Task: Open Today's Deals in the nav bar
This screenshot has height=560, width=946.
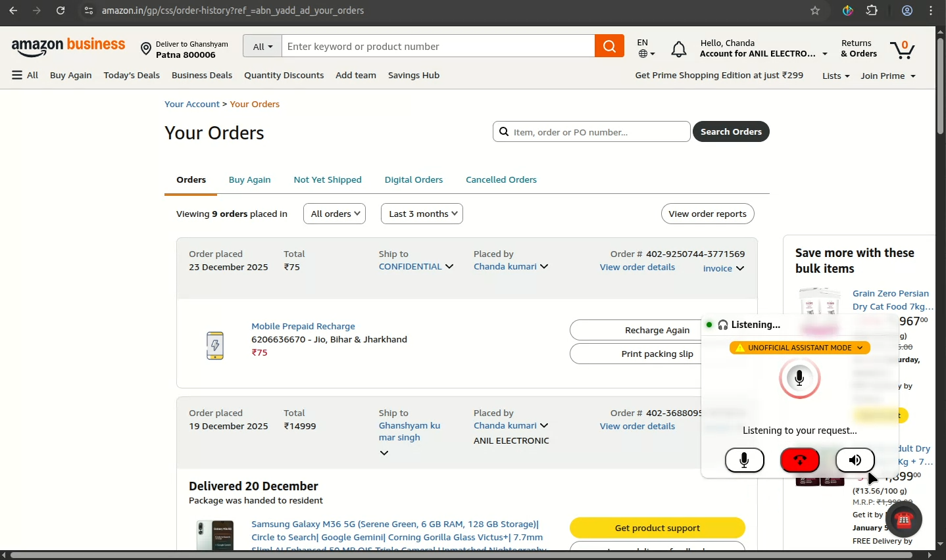Action: pos(132,76)
